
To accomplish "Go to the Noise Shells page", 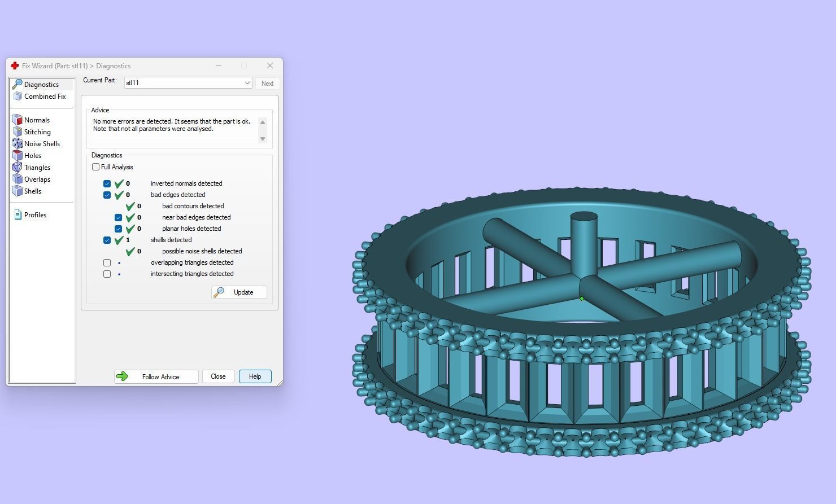I will pos(42,144).
